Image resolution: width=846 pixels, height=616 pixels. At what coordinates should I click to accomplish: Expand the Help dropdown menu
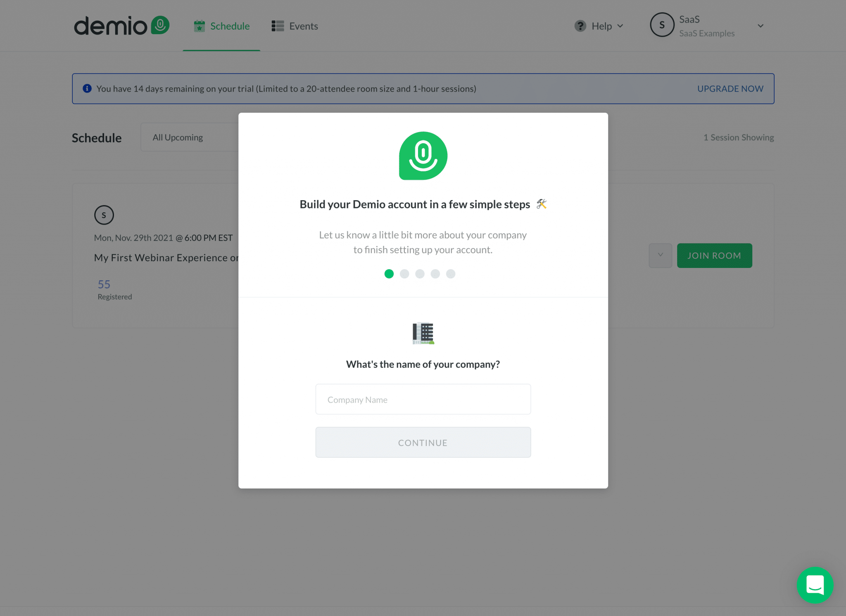[620, 26]
